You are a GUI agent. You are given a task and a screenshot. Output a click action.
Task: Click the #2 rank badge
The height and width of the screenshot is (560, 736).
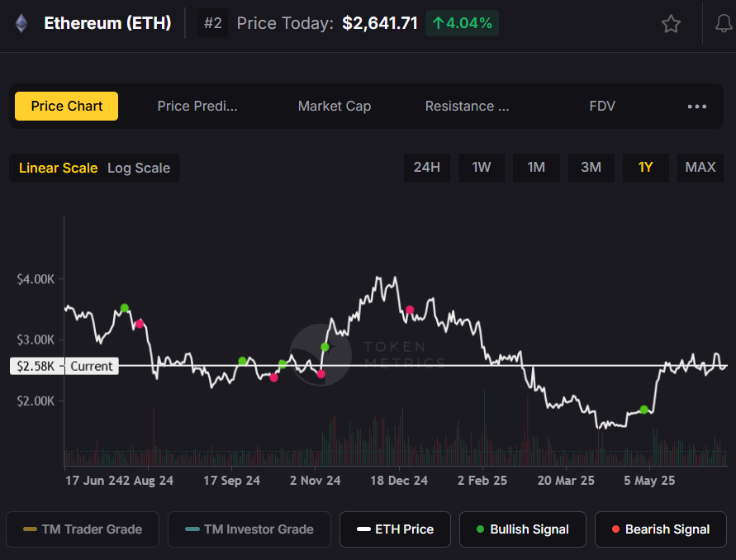coord(213,23)
